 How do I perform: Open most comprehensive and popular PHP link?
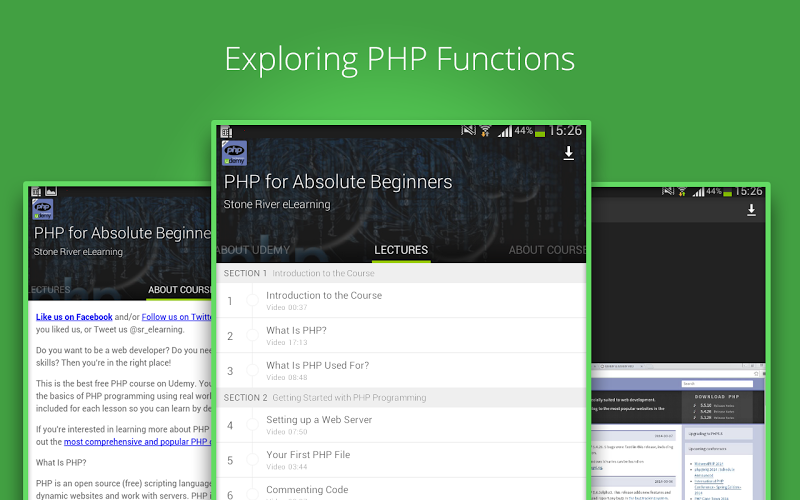(137, 442)
